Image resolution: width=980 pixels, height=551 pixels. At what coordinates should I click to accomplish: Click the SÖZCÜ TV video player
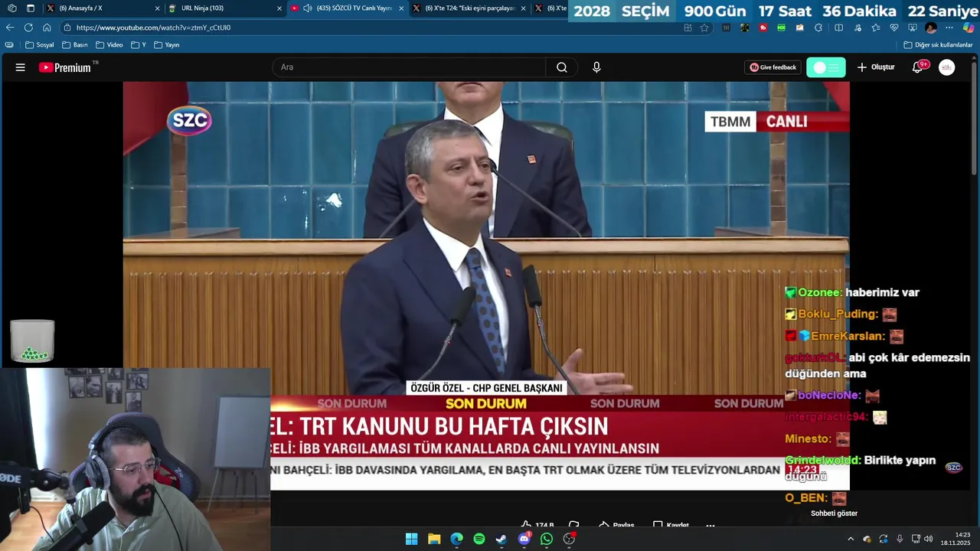486,285
